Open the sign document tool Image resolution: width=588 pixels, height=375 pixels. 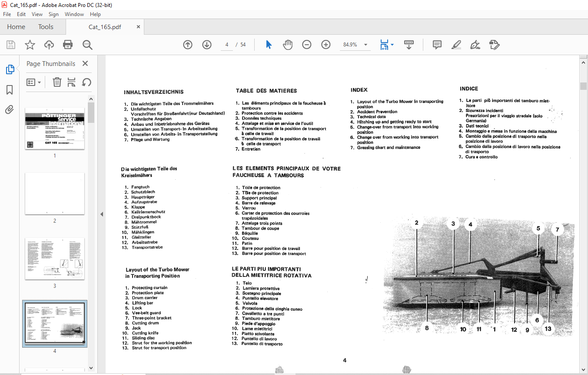click(x=475, y=45)
